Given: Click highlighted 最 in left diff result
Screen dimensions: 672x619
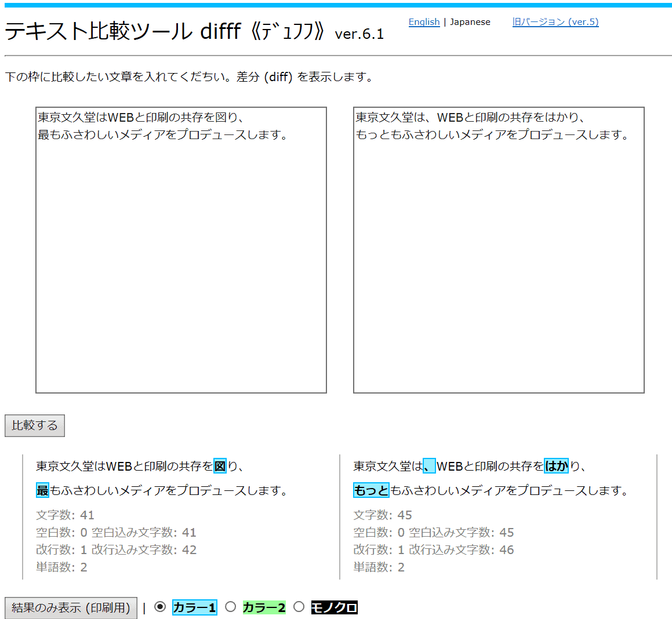Looking at the screenshot, I should [x=42, y=490].
